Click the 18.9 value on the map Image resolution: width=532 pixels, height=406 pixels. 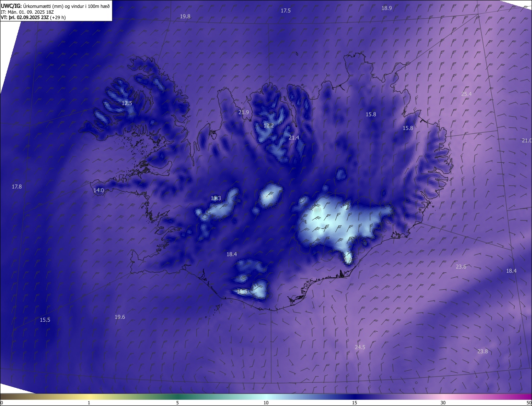pos(387,8)
